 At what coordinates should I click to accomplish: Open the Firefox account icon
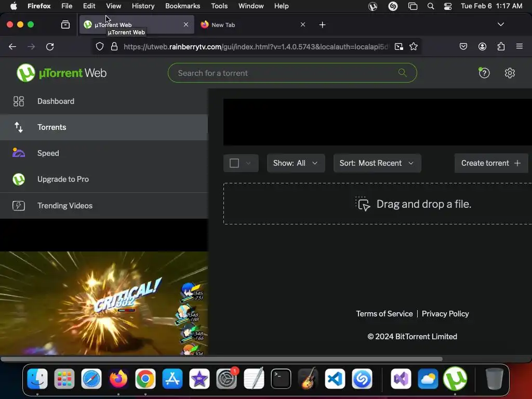(482, 46)
